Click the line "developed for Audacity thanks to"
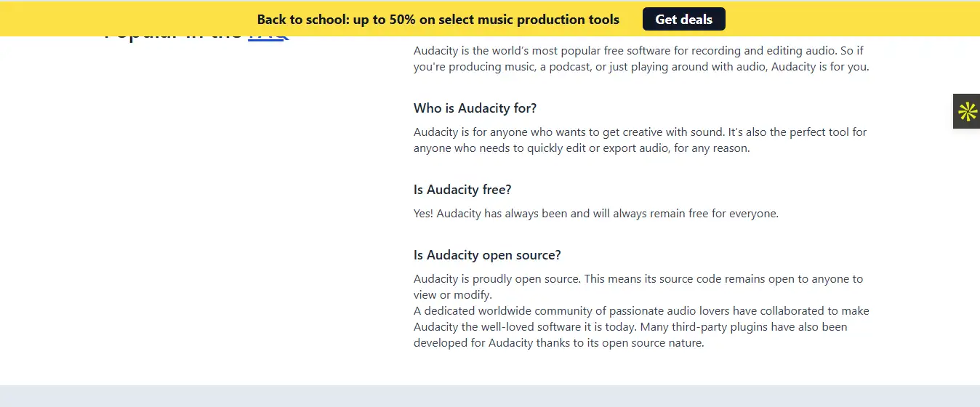This screenshot has width=980, height=407. 558,343
